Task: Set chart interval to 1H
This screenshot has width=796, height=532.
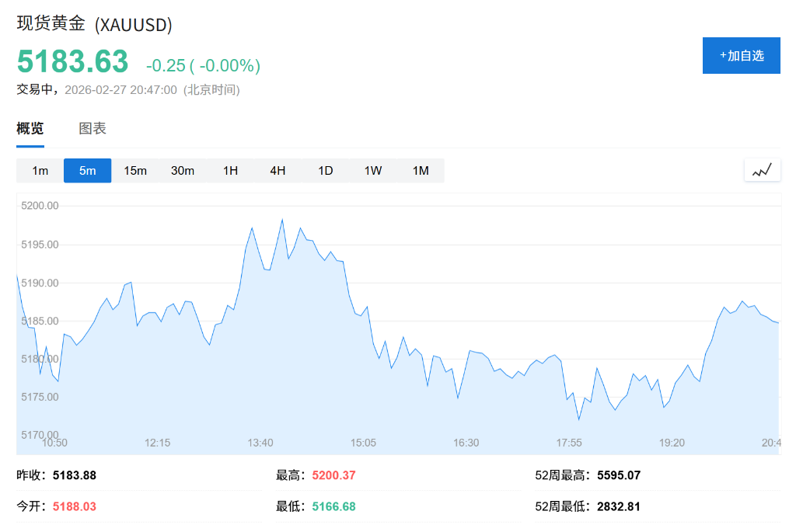Action: tap(230, 171)
